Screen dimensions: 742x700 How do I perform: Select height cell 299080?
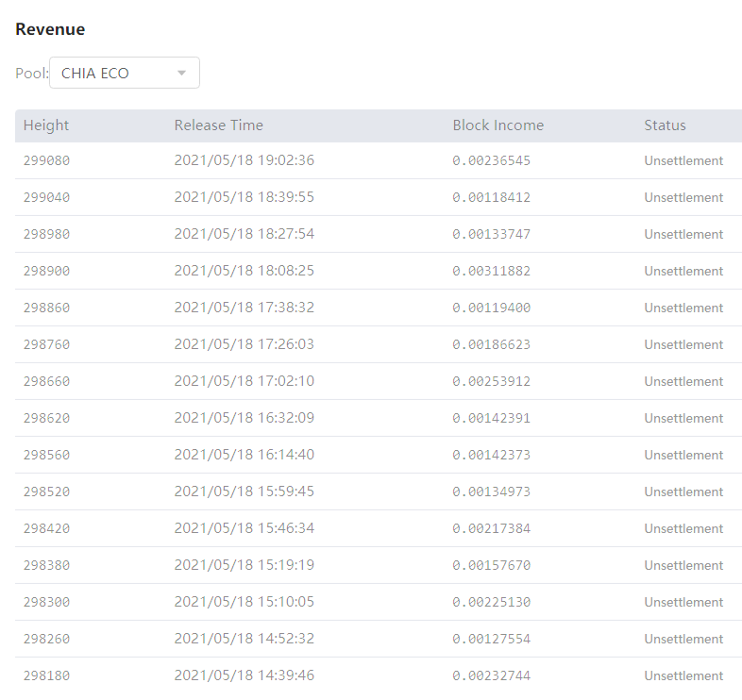[47, 160]
